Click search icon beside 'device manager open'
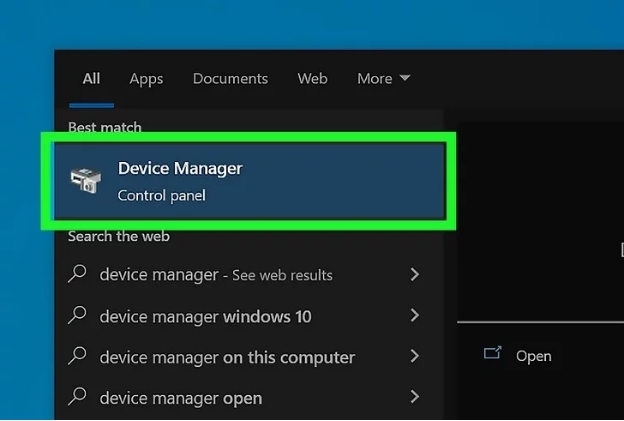624x421 pixels. [x=78, y=398]
